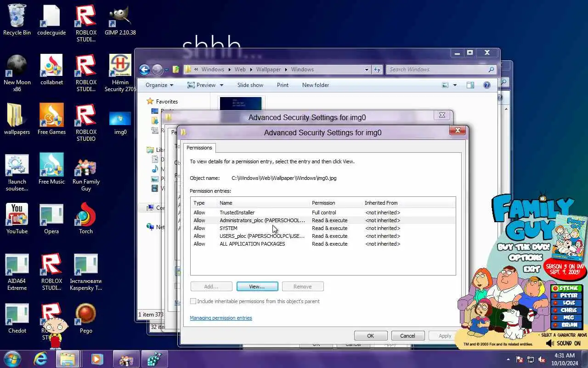This screenshot has height=368, width=588.
Task: Open the !launch soulseek shortcut
Action: [17, 172]
